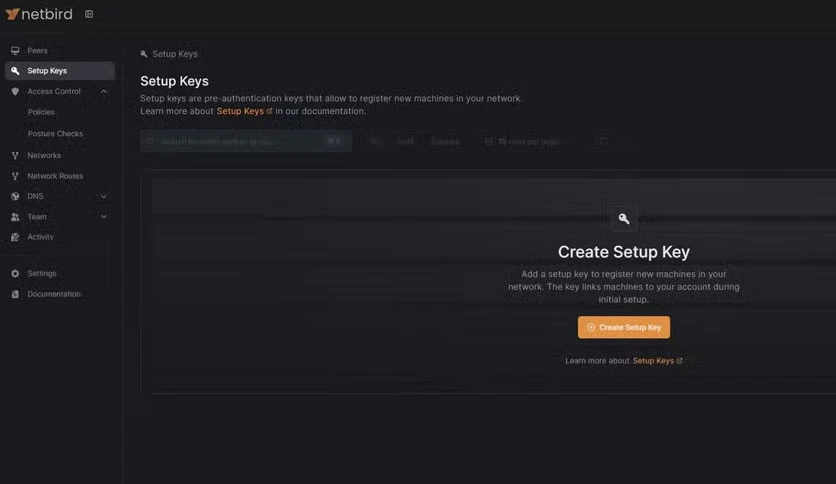Click the dimmed search setup keys field
Viewport: 836px width, 484px height.
pos(246,141)
